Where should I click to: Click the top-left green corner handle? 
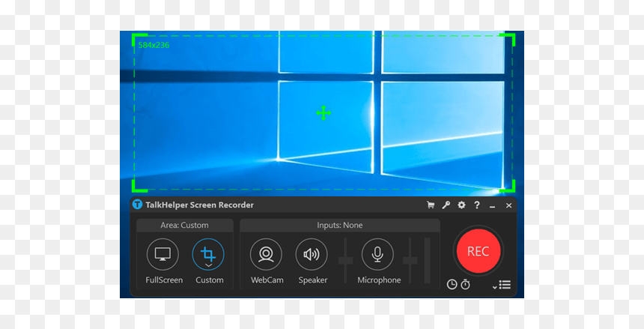(139, 40)
